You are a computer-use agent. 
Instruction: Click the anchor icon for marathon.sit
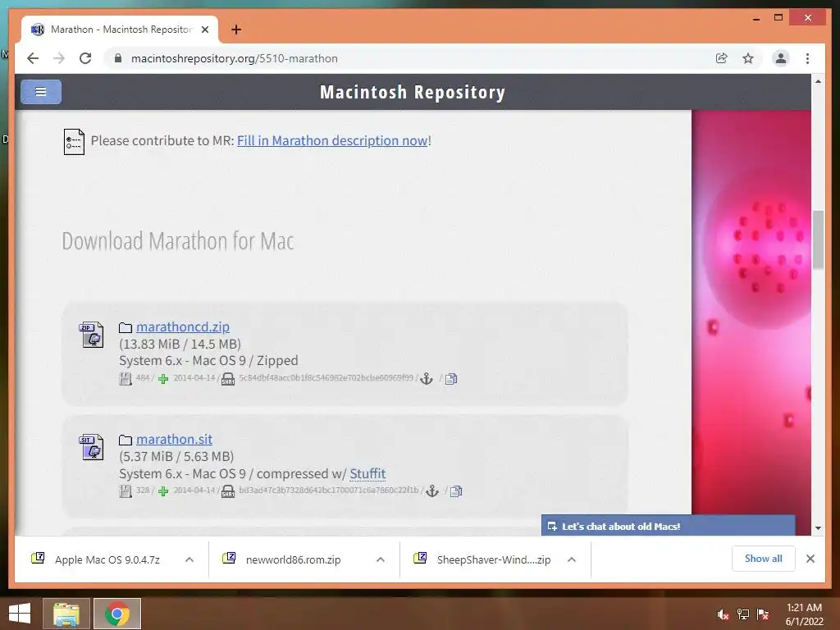click(x=431, y=491)
